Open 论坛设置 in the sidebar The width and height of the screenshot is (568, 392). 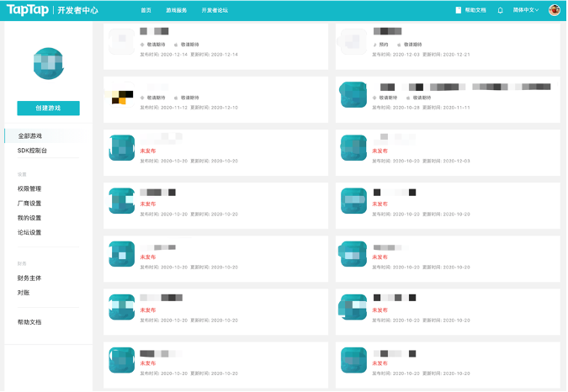pos(29,232)
